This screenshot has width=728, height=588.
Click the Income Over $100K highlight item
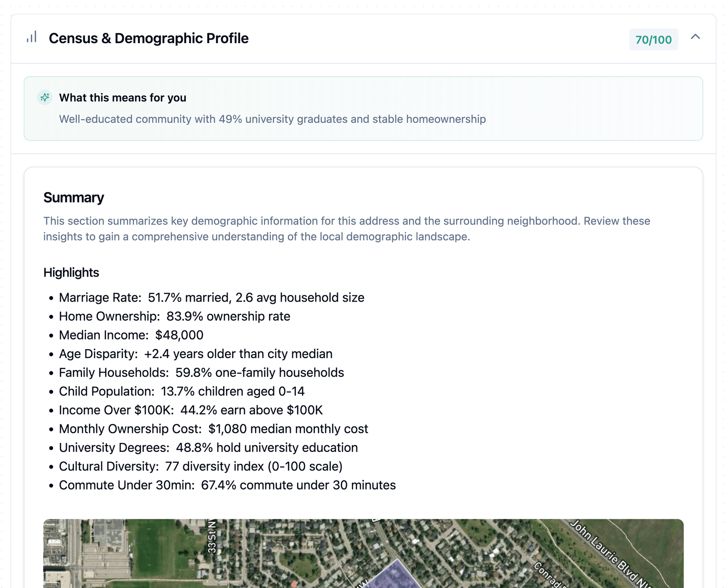[191, 410]
